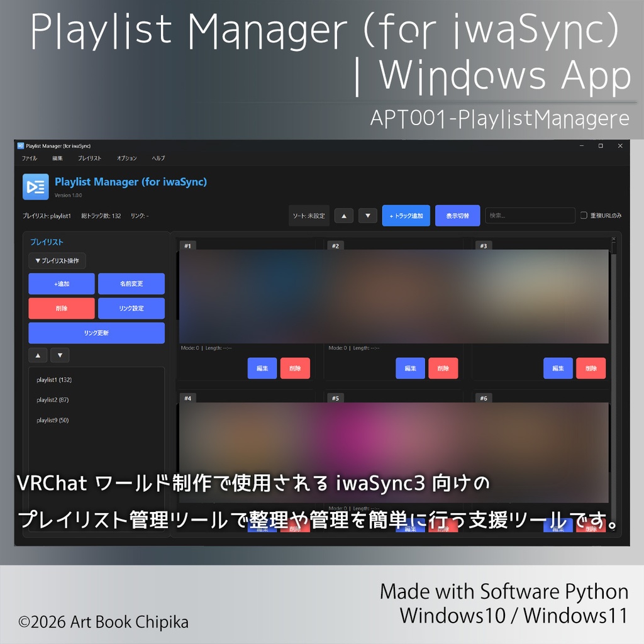644x644 pixels.
Task: Click the move-up arrow above the playlist list
Action: click(x=38, y=355)
